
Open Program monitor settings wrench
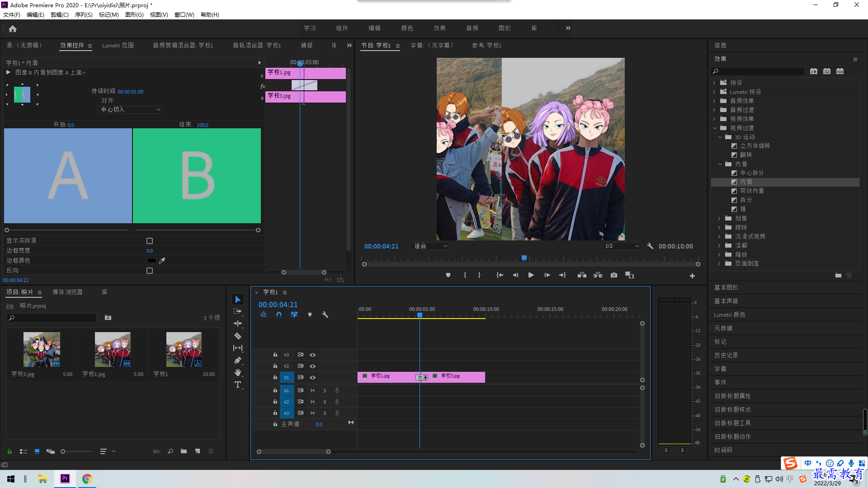tap(650, 246)
